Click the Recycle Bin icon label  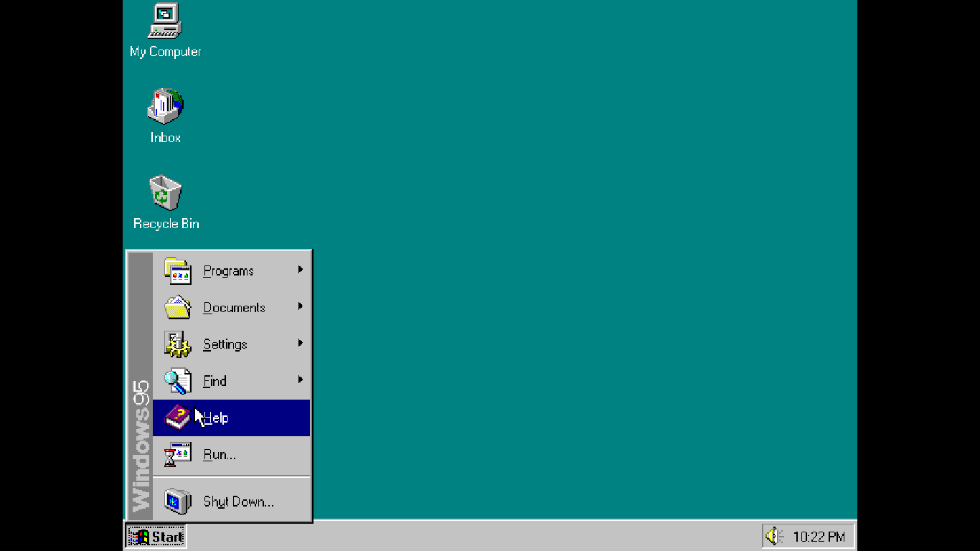pyautogui.click(x=166, y=224)
